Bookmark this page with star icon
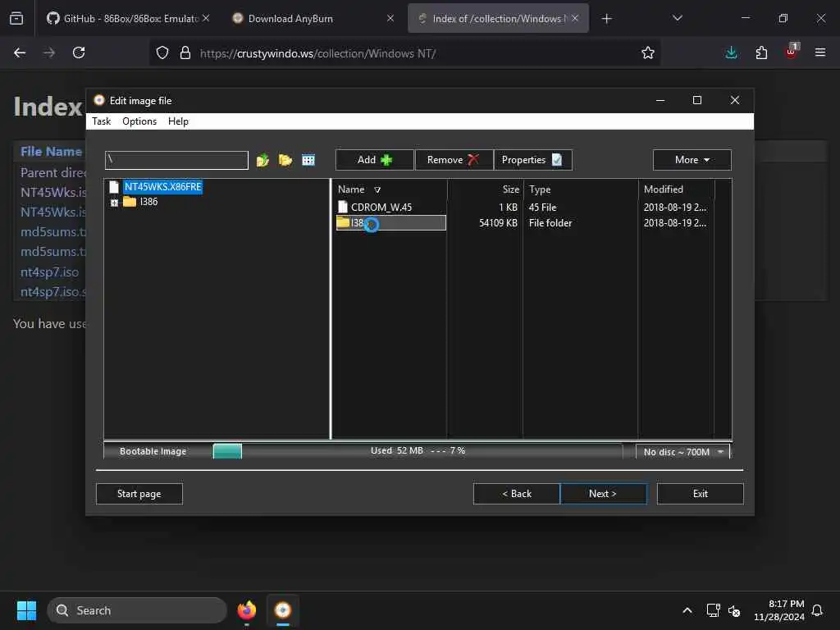The height and width of the screenshot is (630, 840). coord(648,52)
